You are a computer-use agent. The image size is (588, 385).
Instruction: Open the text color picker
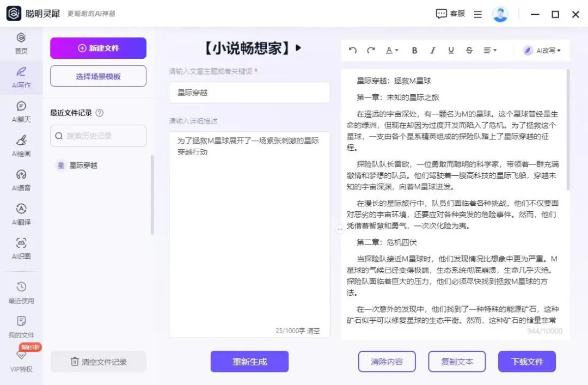tap(390, 50)
